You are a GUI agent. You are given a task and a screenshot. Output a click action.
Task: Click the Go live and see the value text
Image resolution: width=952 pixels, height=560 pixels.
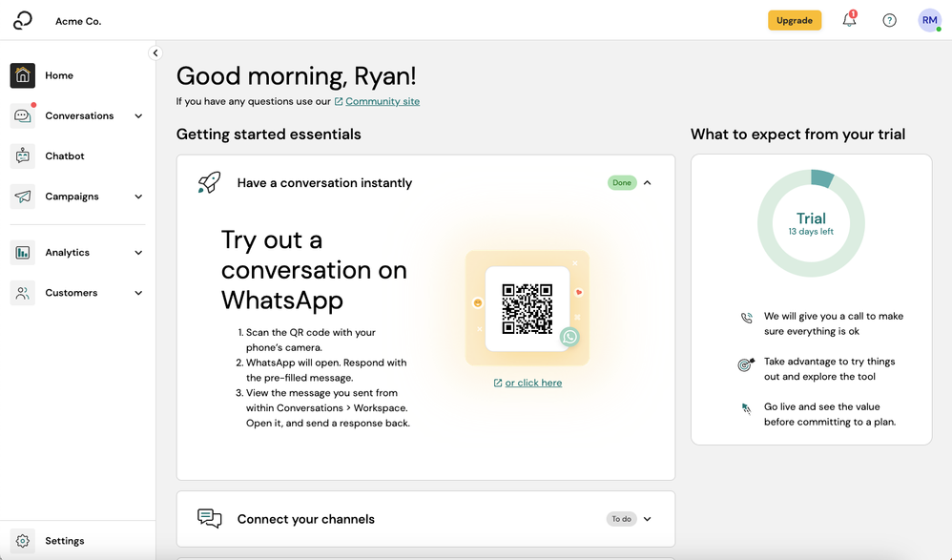tap(830, 414)
